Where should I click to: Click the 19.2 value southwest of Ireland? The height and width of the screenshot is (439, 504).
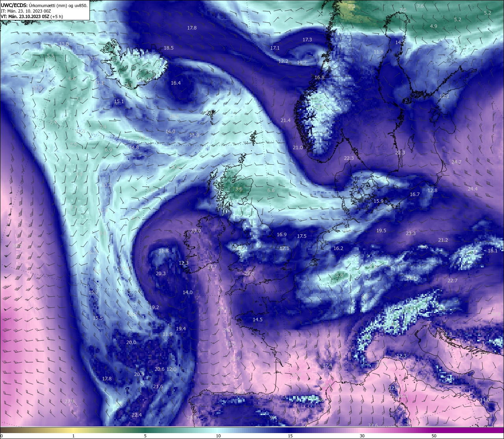click(x=154, y=307)
